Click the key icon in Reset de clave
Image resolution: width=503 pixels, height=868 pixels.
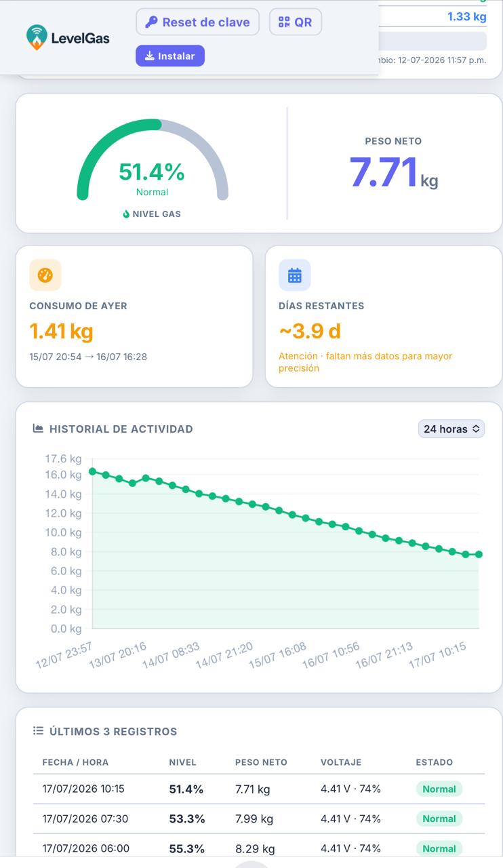point(151,22)
